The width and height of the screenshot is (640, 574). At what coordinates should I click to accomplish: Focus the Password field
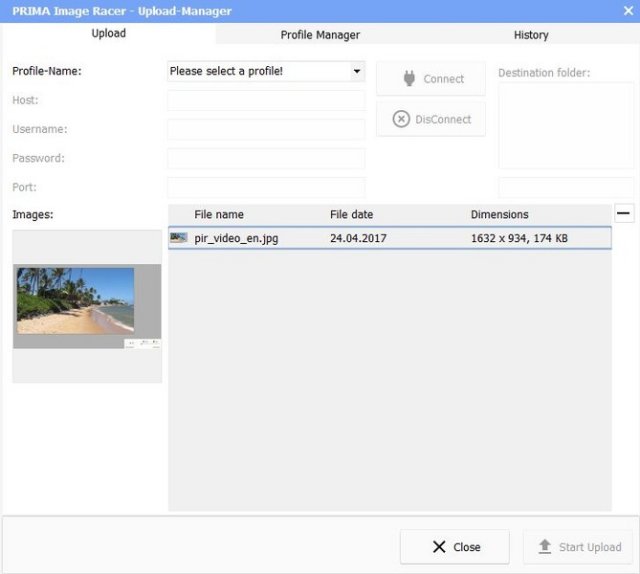(x=266, y=159)
